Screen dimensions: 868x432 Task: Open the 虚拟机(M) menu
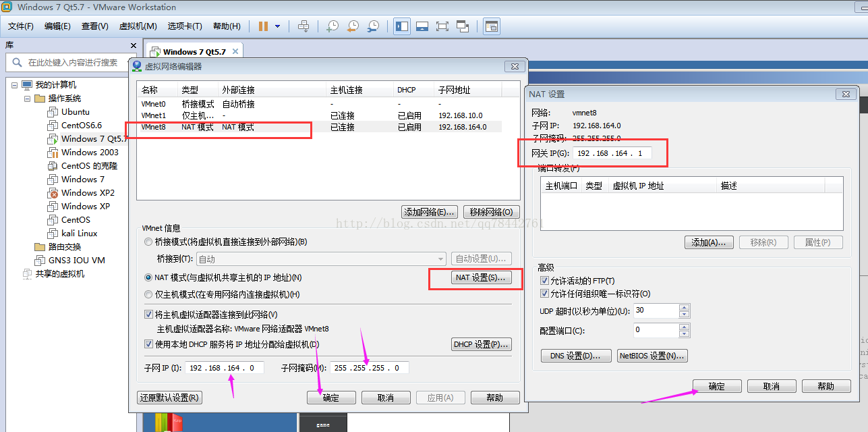tap(138, 26)
